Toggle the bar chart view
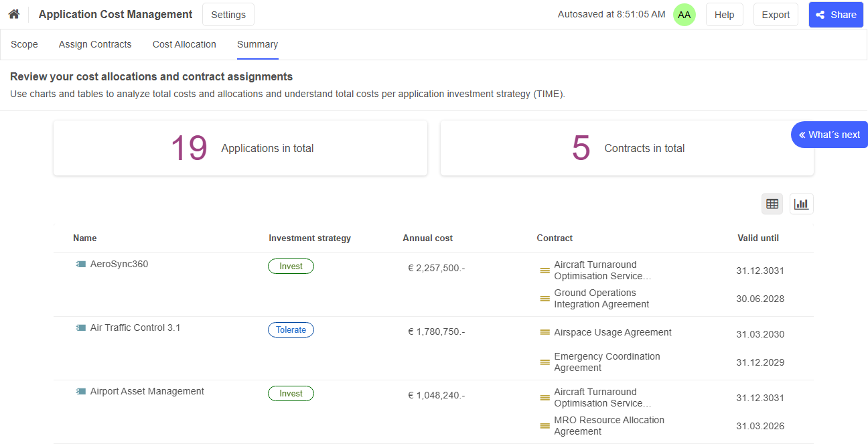Image resolution: width=868 pixels, height=444 pixels. tap(801, 204)
